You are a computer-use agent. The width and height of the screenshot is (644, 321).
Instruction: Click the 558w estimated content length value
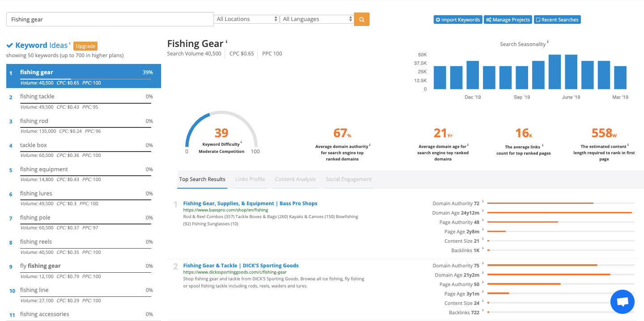[x=604, y=133]
